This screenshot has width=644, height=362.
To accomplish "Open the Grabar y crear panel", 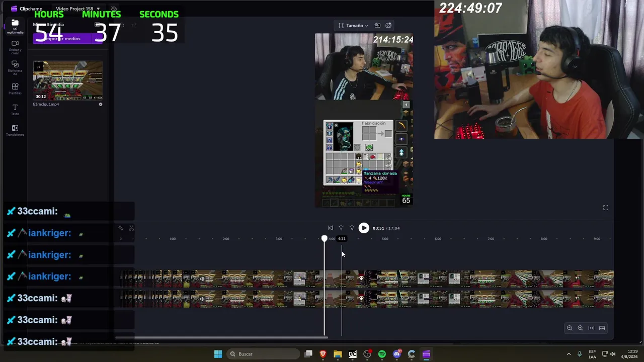I will (15, 47).
